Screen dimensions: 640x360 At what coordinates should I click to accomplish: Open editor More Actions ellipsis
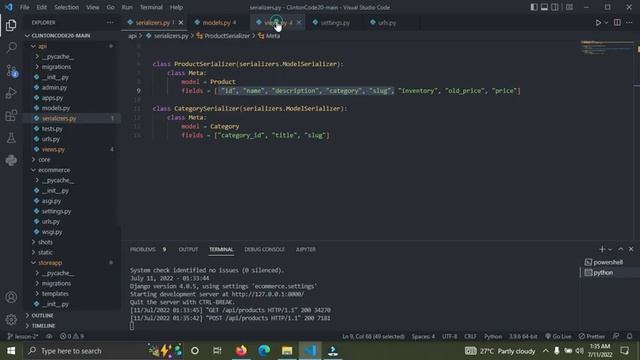click(x=629, y=23)
